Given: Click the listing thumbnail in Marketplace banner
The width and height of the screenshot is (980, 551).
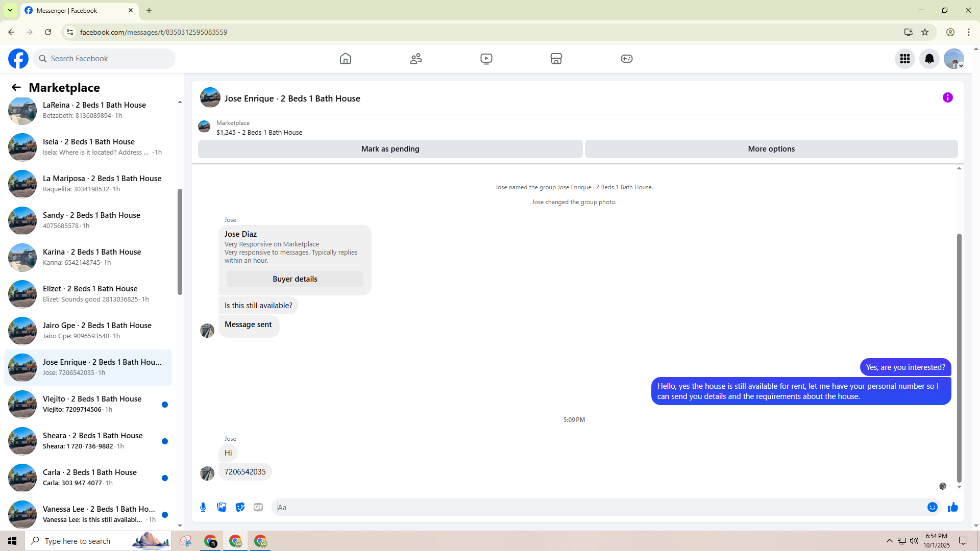Looking at the screenshot, I should [x=204, y=127].
